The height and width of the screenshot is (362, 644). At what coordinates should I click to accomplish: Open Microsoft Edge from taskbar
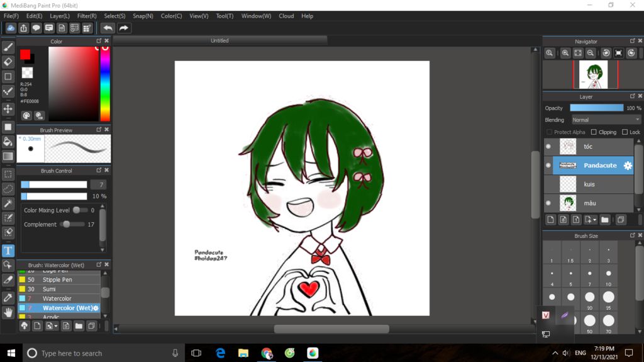220,353
